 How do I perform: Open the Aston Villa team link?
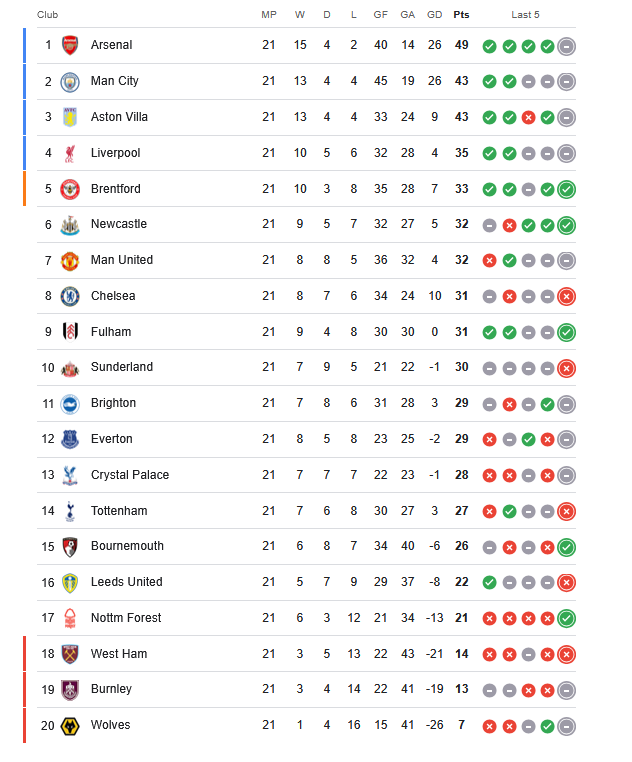tap(119, 117)
